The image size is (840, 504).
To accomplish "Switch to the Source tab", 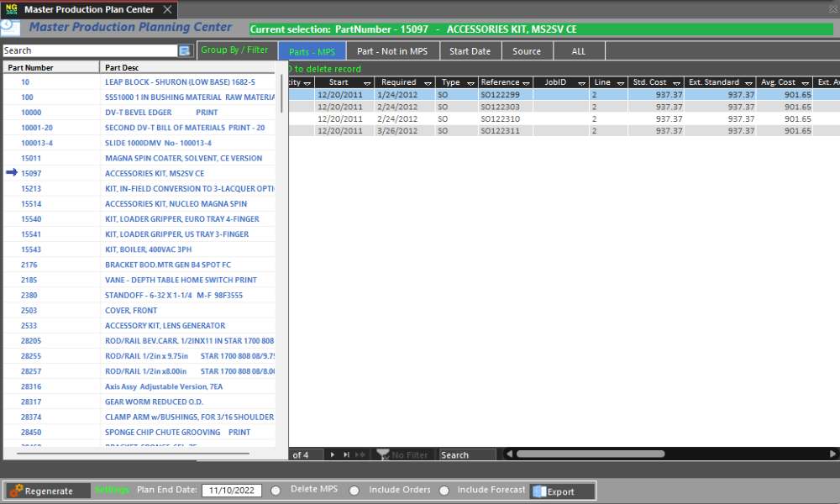I will tap(527, 51).
